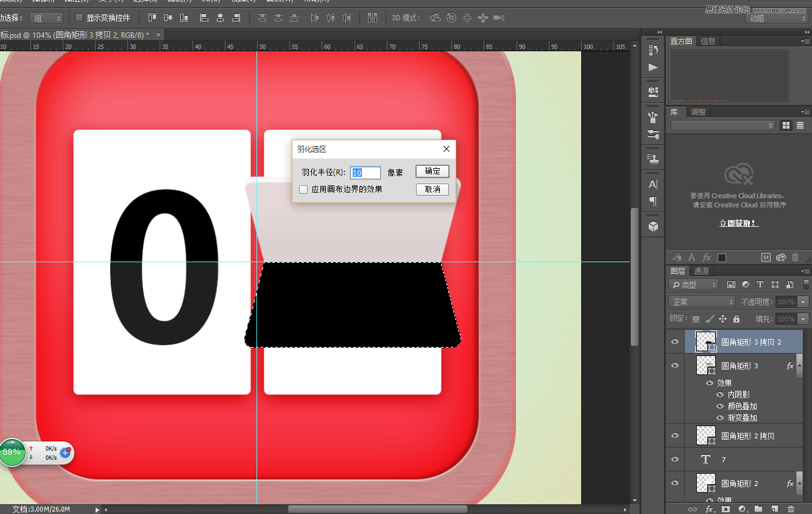Click 取消 to cancel the feather dialog
This screenshot has width=812, height=514.
click(432, 190)
